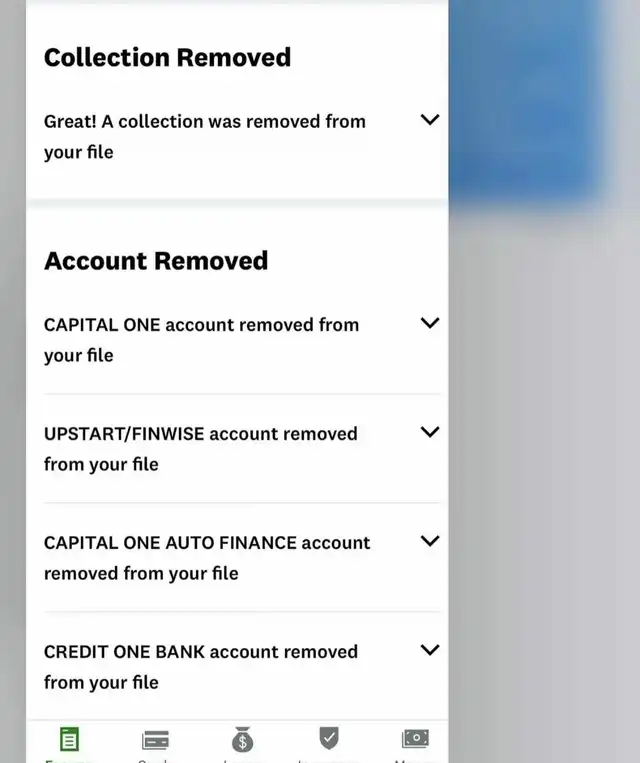Screen dimensions: 640x763
Task: Click the "Account Removed" section heading
Action: point(156,261)
